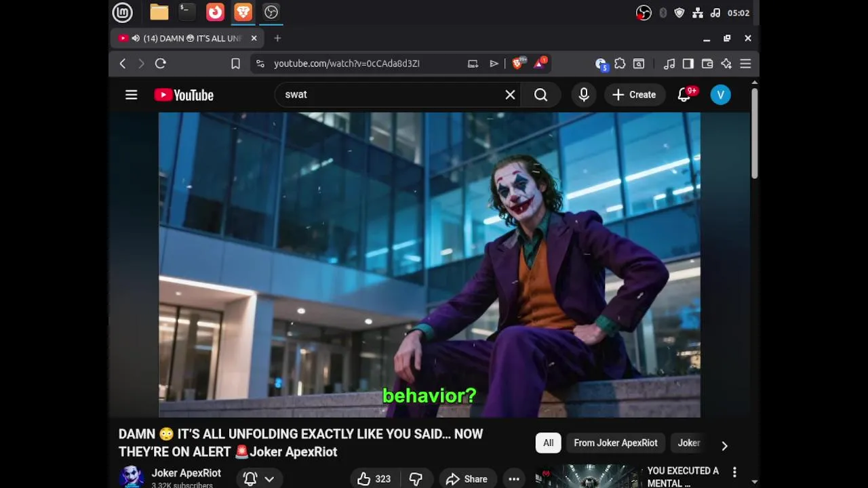Click the page's vertical scrollbar thumb
868x488 pixels.
coord(755,134)
